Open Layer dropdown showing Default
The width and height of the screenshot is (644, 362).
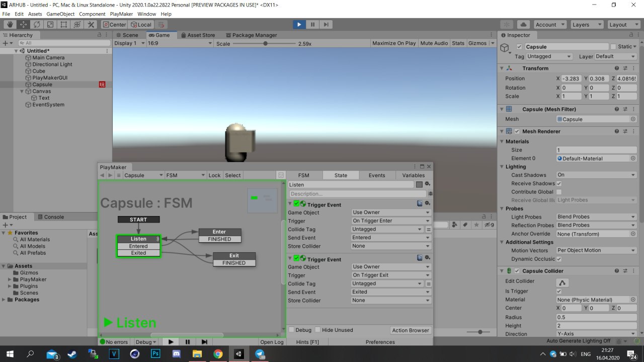click(616, 56)
